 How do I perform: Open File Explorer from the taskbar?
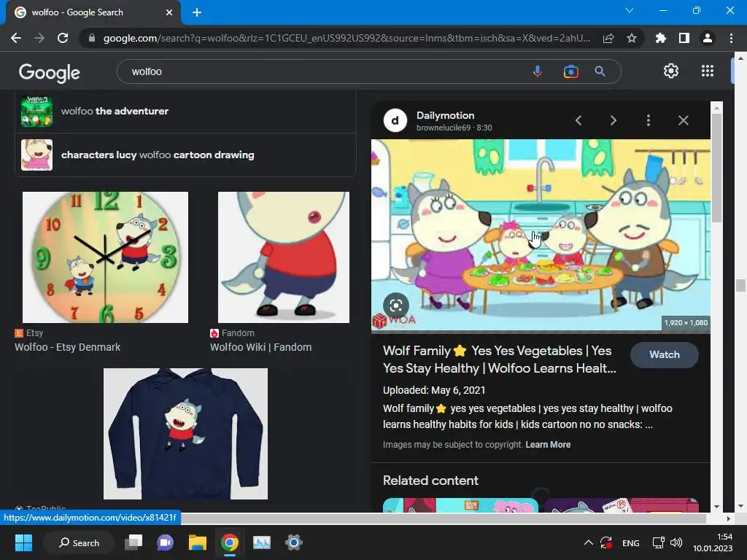197,542
